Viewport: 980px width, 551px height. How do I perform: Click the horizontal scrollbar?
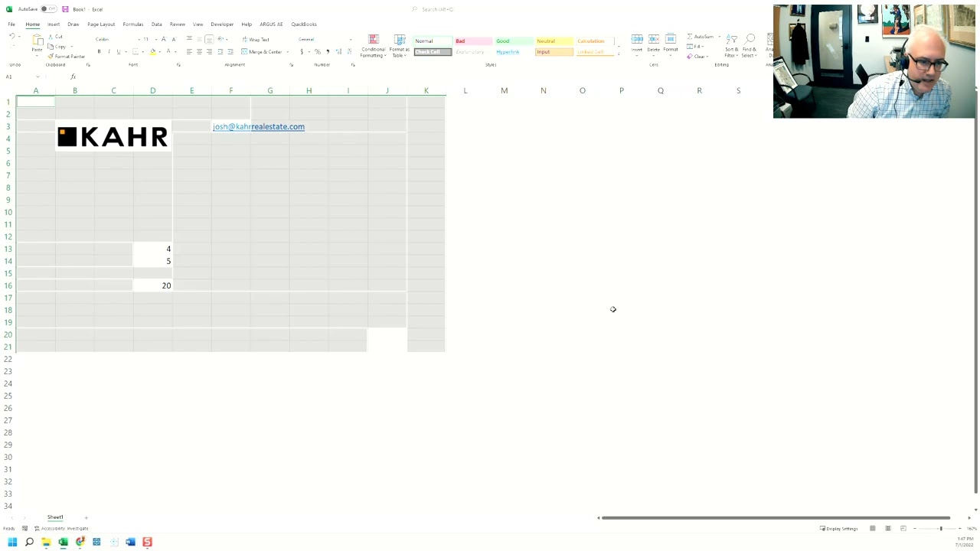tap(776, 518)
